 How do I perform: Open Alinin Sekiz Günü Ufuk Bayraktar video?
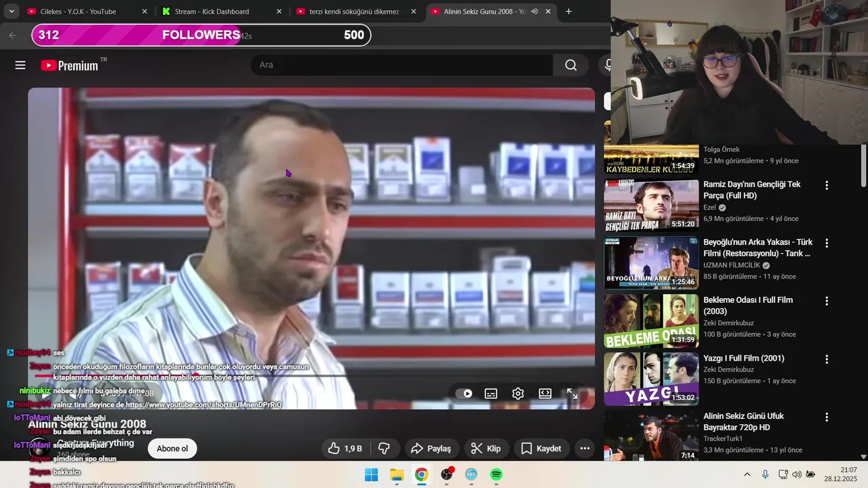744,422
